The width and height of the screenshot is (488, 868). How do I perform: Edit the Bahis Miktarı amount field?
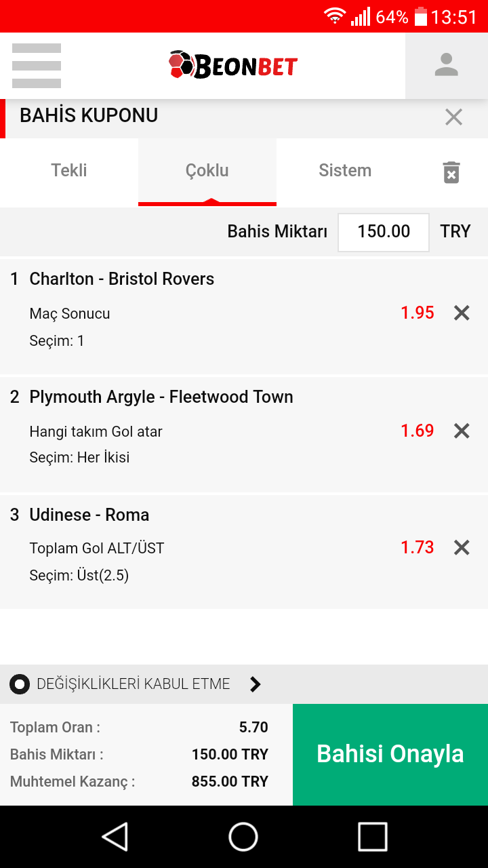pos(384,233)
